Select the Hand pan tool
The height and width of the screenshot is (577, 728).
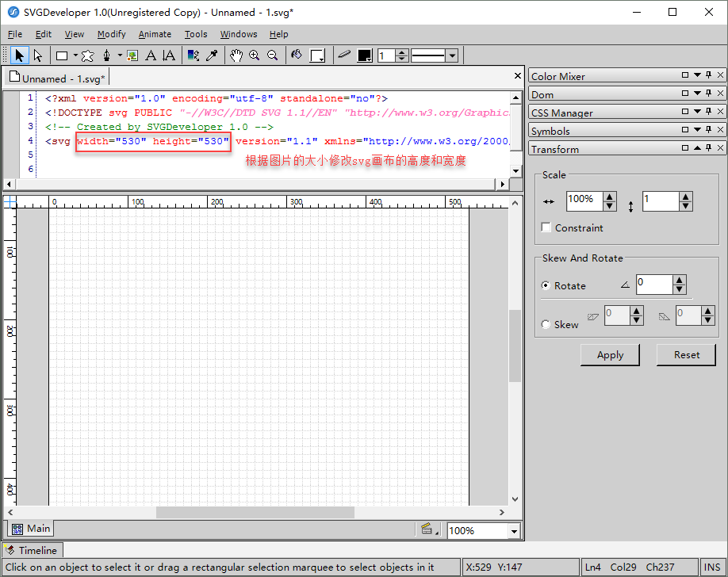click(x=236, y=55)
